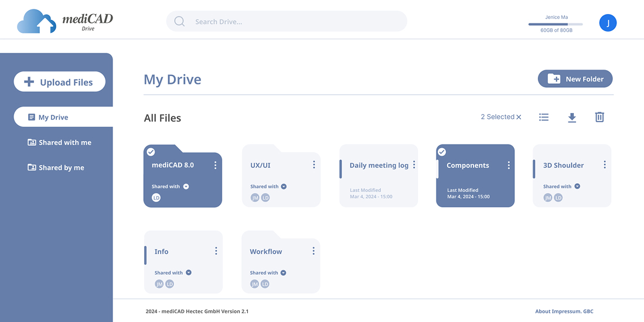Open Shared by me section

(56, 167)
